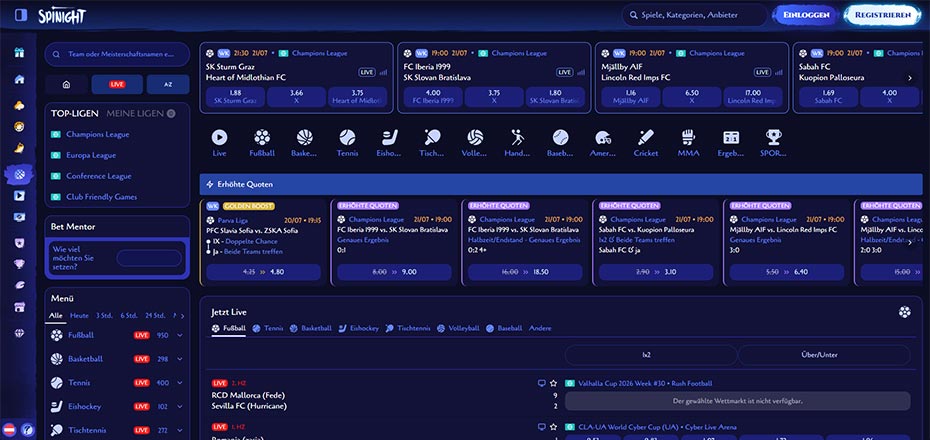
Task: Focus the Spiele, Kategorien, Anbieter search field
Action: click(695, 15)
